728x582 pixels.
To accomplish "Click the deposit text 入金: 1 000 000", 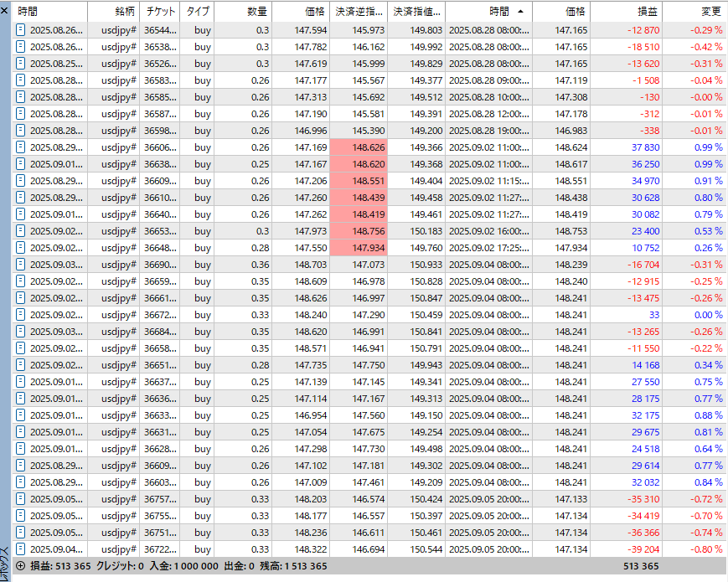I will (183, 566).
